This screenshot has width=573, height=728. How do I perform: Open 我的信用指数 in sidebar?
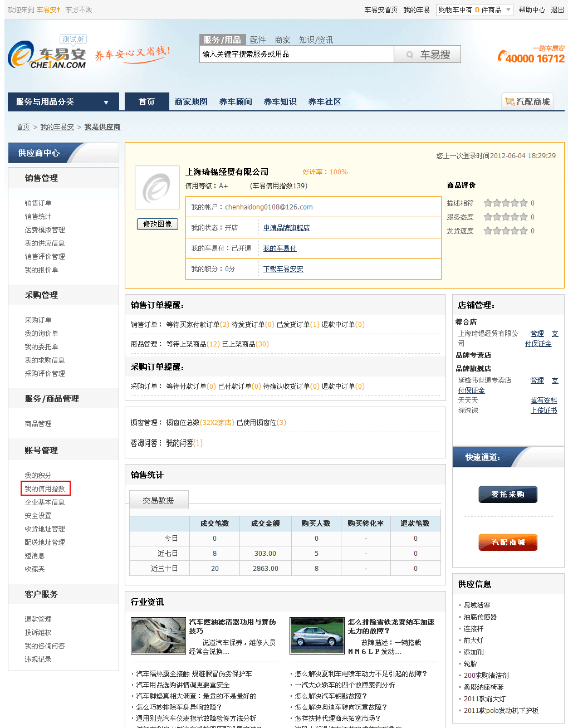[45, 489]
